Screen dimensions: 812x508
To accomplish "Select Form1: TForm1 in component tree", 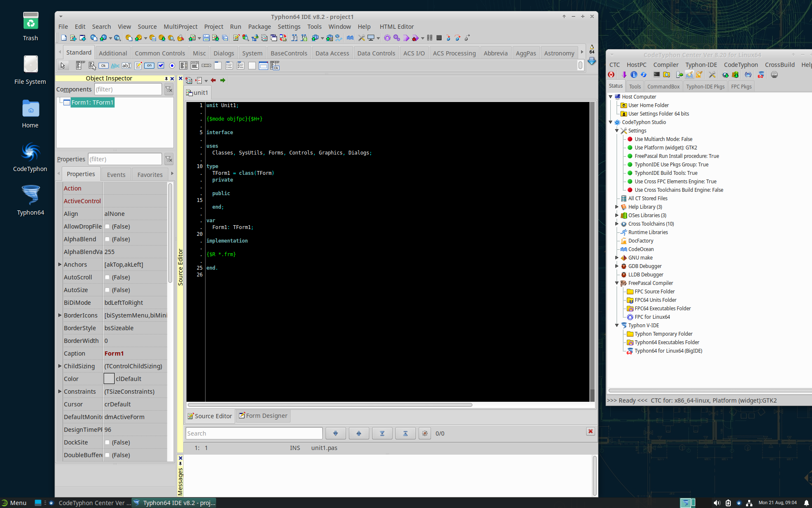I will click(93, 102).
